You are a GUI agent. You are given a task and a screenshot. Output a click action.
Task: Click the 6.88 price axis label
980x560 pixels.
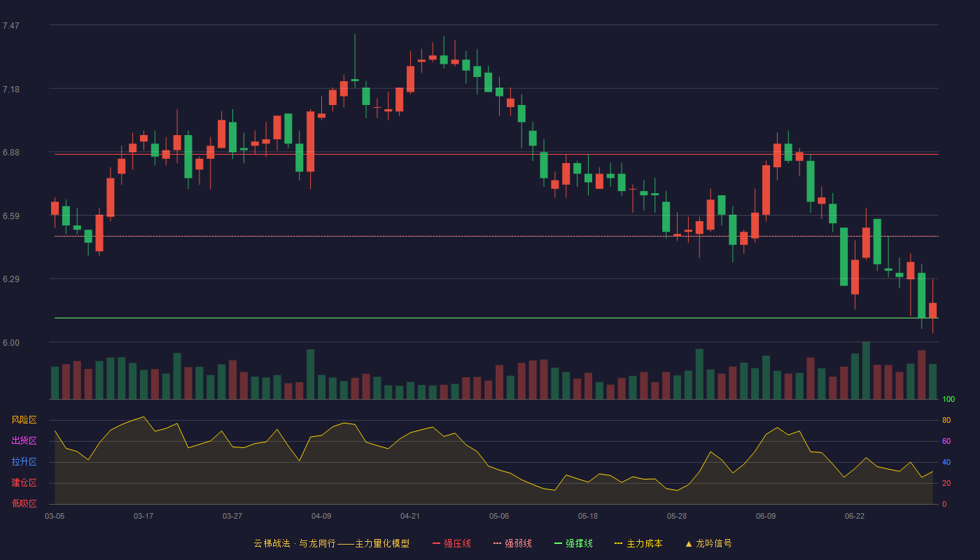click(11, 153)
